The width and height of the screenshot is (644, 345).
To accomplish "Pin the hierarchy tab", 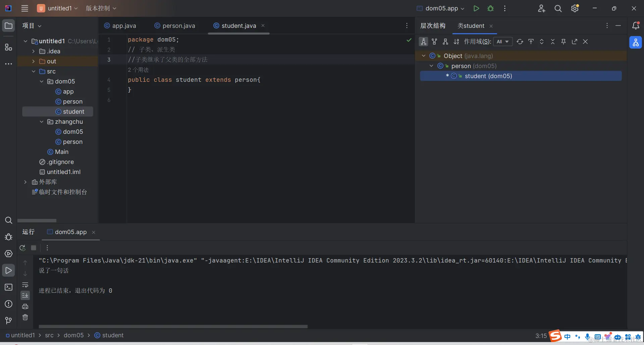I will click(563, 42).
